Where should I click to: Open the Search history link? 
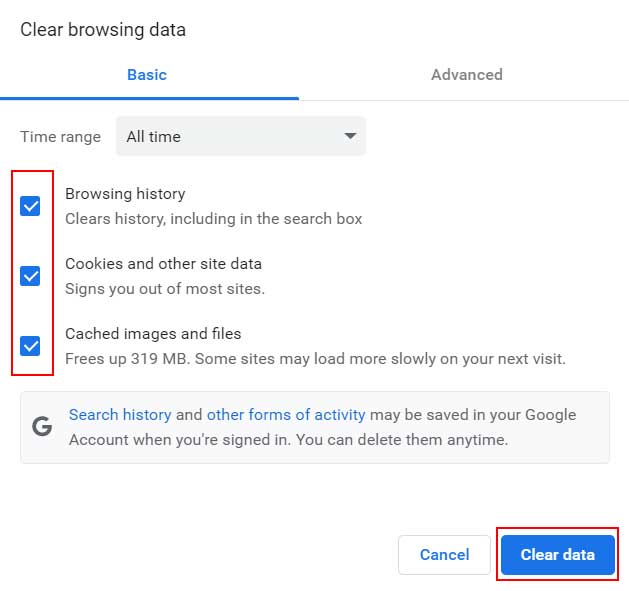tap(120, 414)
